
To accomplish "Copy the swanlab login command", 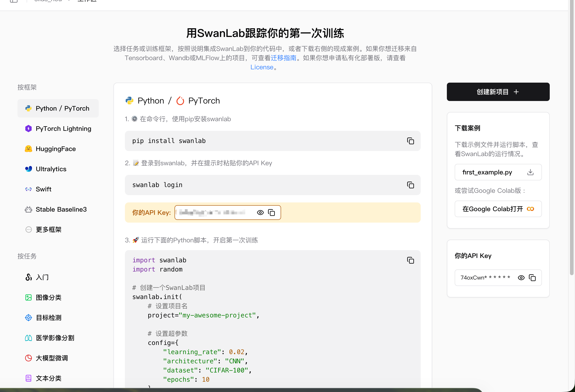I will pyautogui.click(x=410, y=185).
